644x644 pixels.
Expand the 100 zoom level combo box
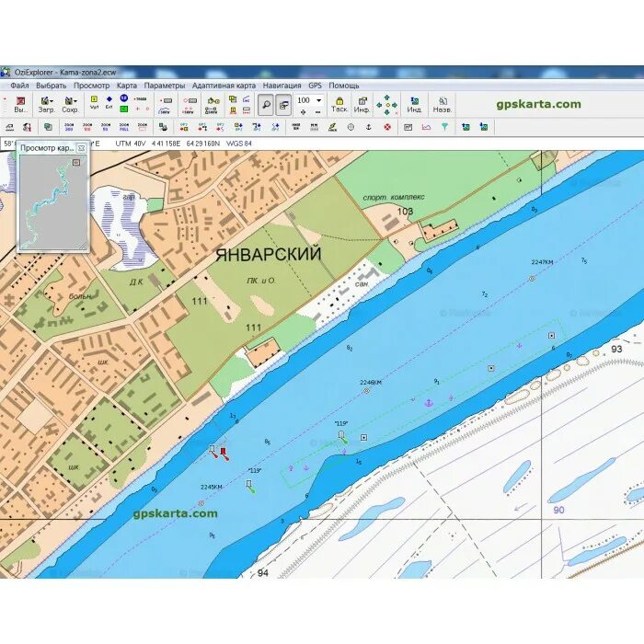(318, 100)
